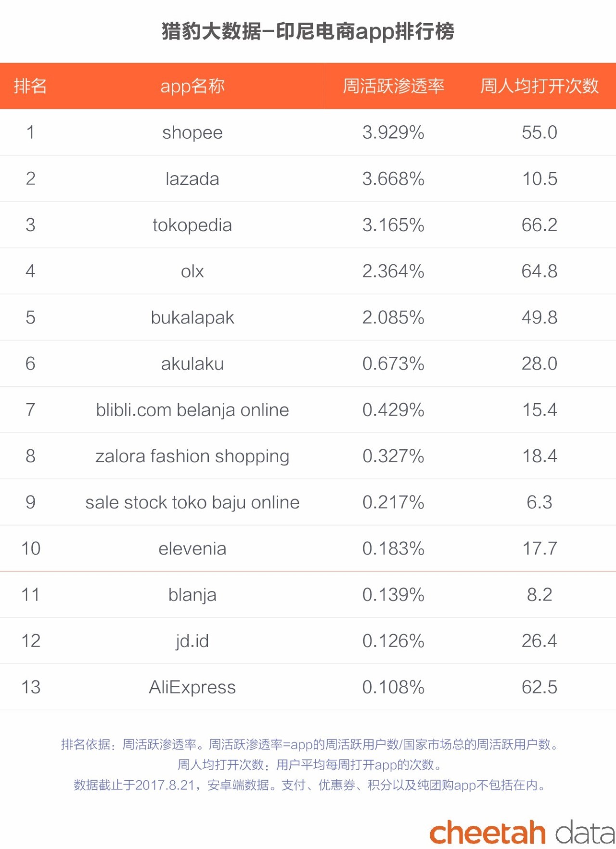
Task: Click akulaku in the app list
Action: pos(192,364)
